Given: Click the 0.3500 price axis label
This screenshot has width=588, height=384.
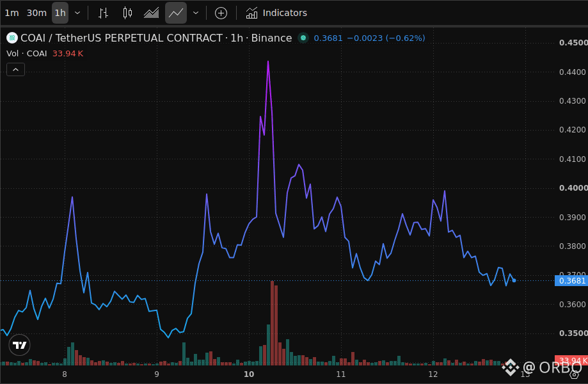Looking at the screenshot, I should [x=573, y=333].
